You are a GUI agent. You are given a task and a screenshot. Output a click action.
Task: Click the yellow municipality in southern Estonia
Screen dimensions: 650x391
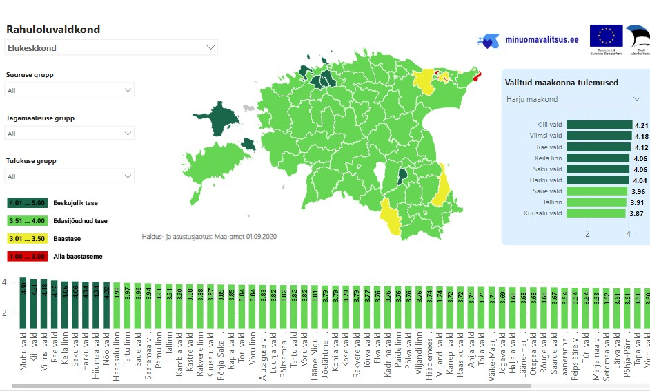(391, 216)
